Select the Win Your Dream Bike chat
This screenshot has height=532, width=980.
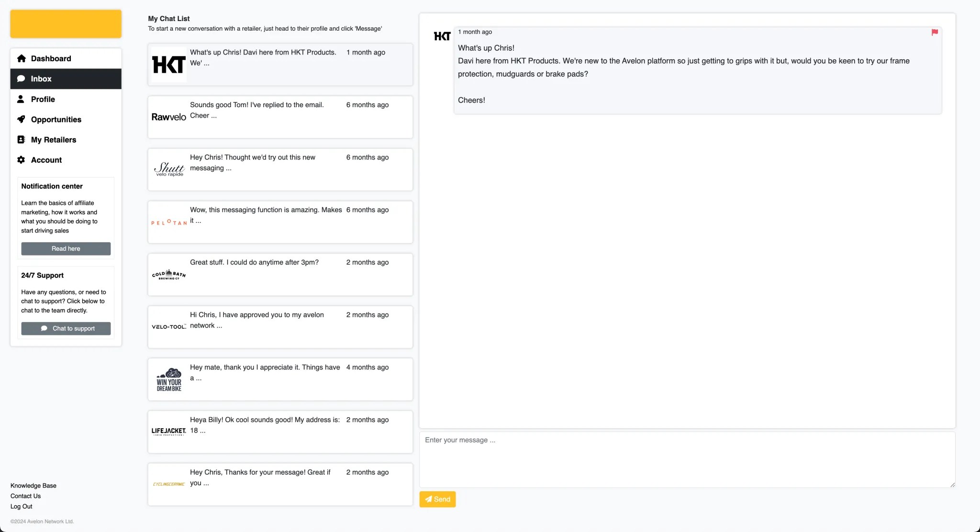[x=280, y=379]
